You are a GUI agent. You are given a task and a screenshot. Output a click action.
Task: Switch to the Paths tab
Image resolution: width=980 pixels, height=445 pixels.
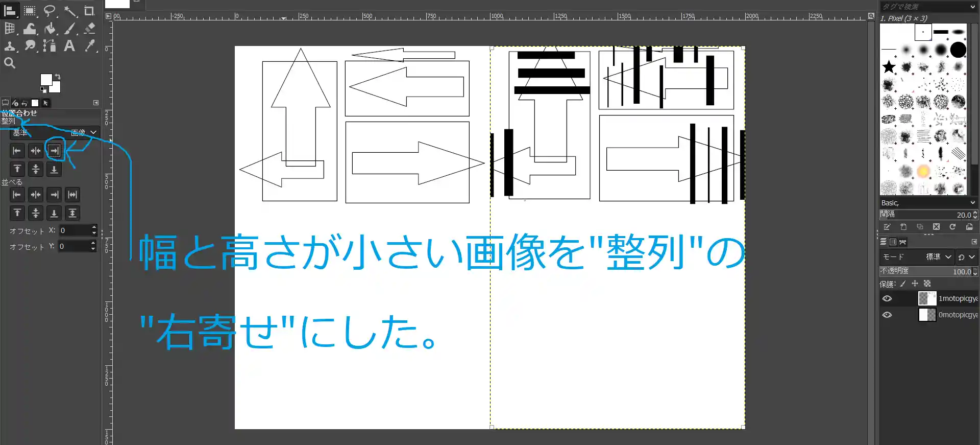tap(903, 242)
